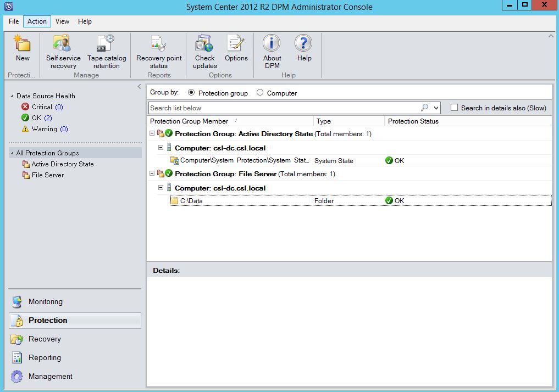Filter by Warning (0) data sources
The height and width of the screenshot is (392, 559).
tap(50, 129)
